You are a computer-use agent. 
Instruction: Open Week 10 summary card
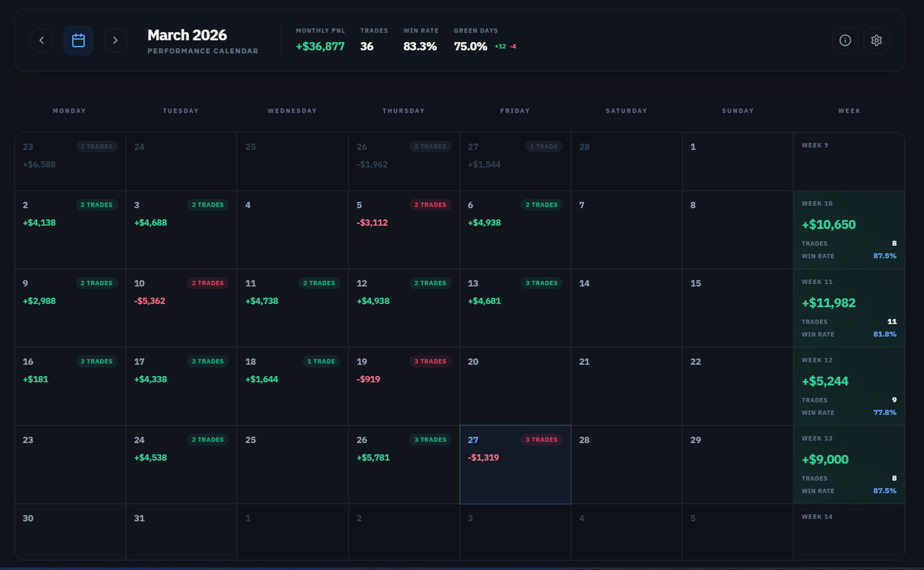849,230
